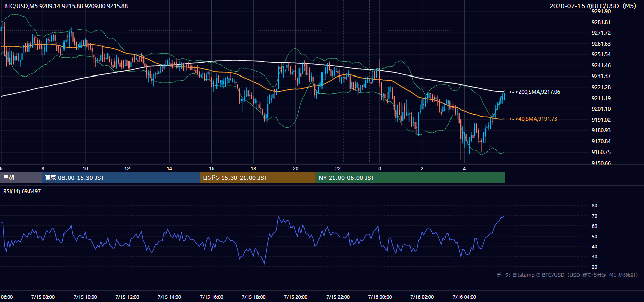
Task: Click price axis value 9261.63
Action: pyautogui.click(x=601, y=44)
